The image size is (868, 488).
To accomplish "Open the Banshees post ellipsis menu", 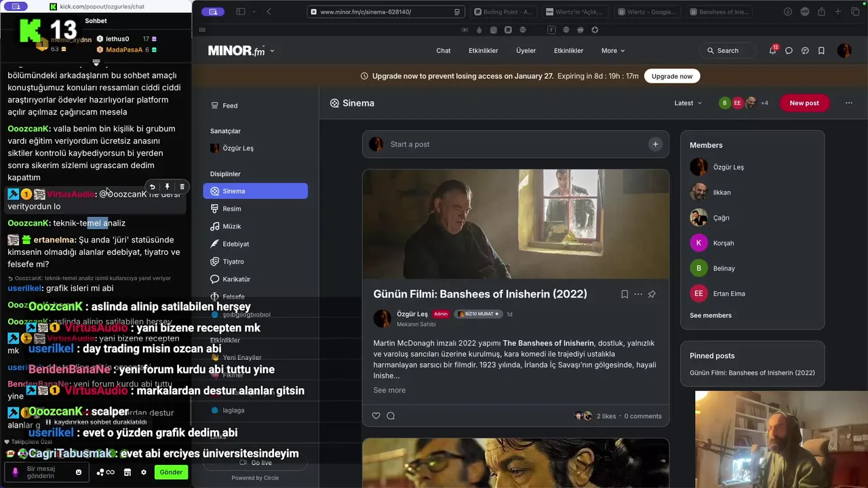I will [638, 294].
